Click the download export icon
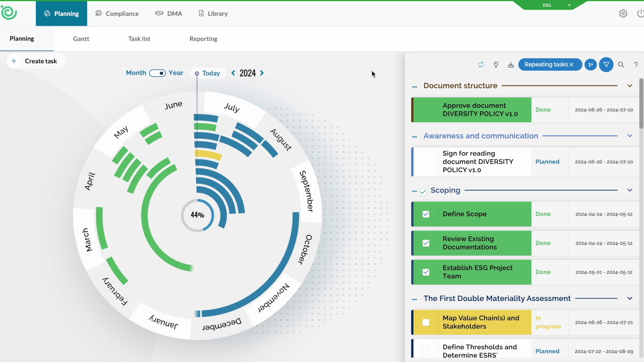Screen dimensions: 644x362 click(511, 65)
